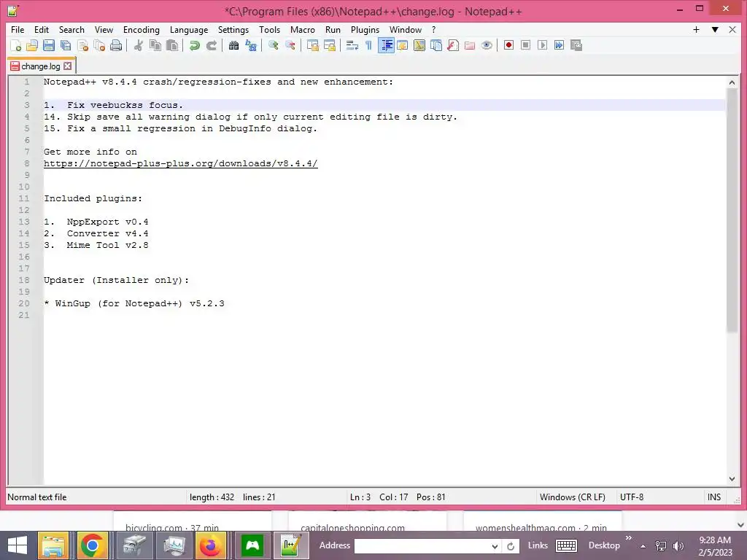Click the user defined language icon
Viewport: 747px width, 560px height.
[403, 45]
